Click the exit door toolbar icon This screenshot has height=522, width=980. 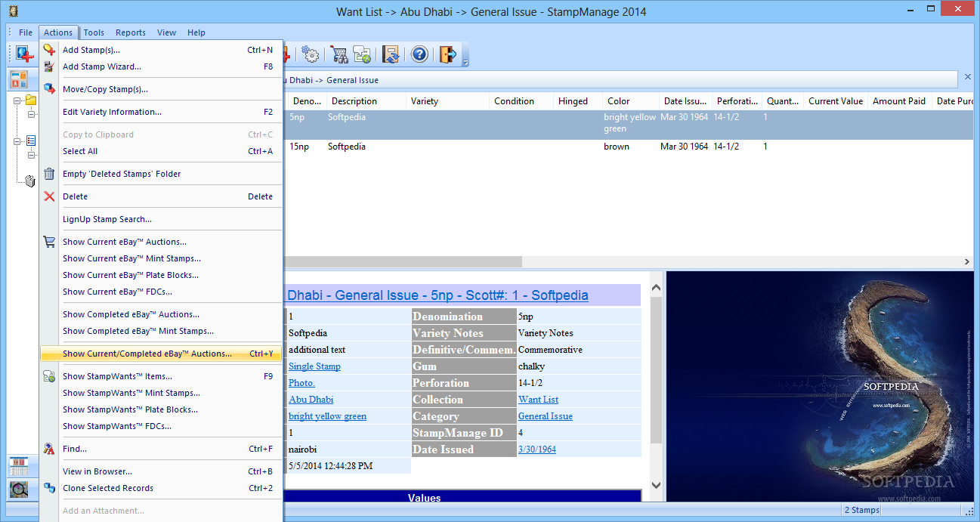[448, 54]
